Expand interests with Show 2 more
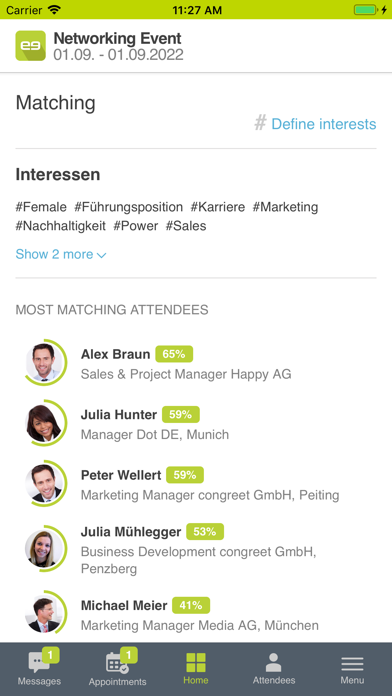 61,254
